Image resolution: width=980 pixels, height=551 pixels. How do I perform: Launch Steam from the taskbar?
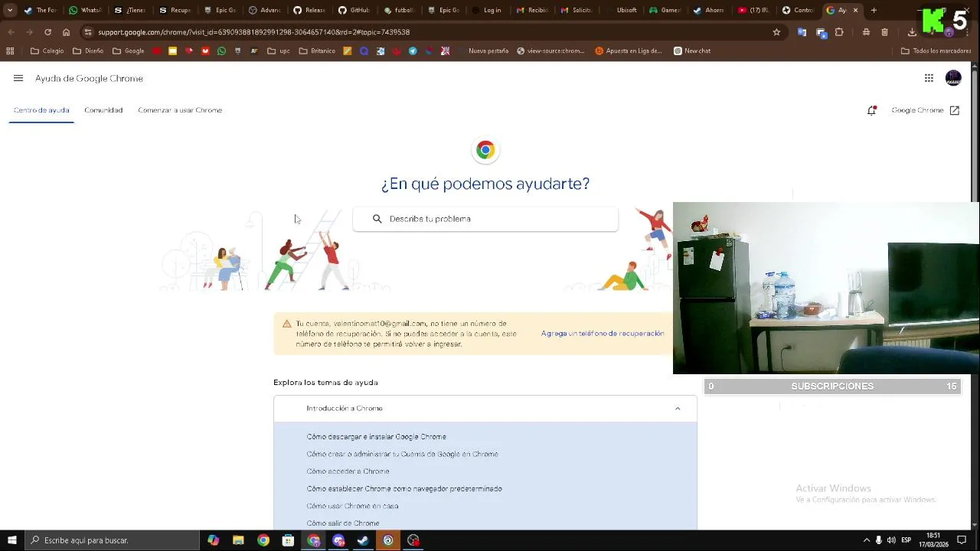tap(363, 540)
